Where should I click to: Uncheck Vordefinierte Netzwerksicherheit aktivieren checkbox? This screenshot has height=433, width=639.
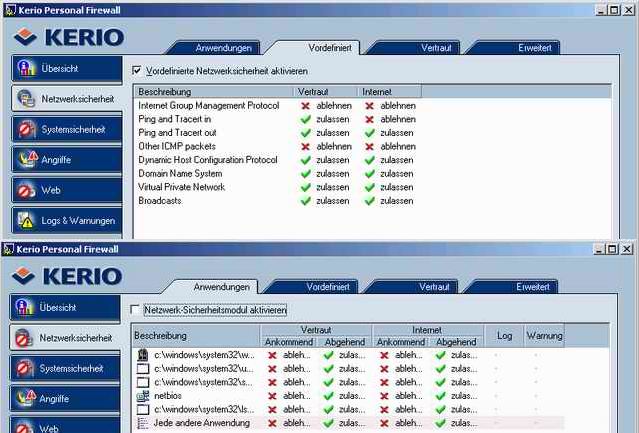137,71
